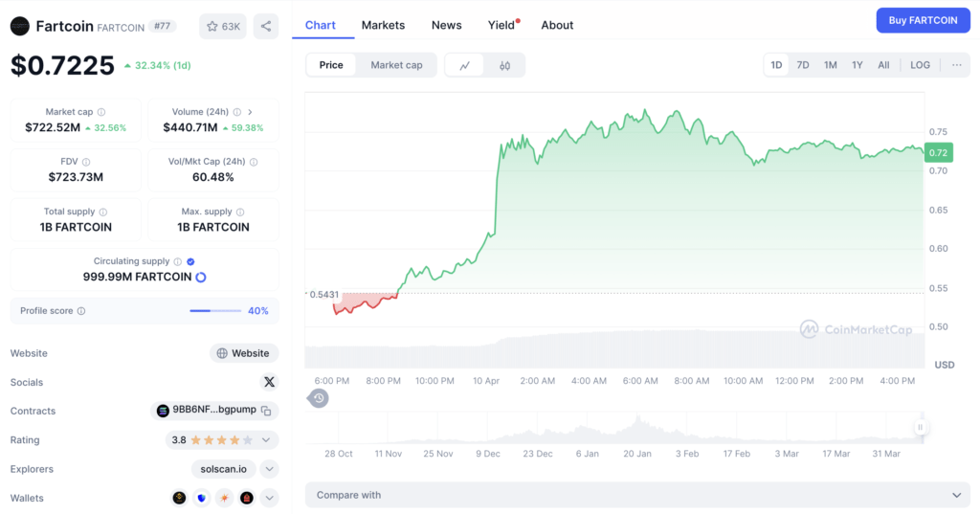Select the 1D time range
This screenshot has width=980, height=514.
776,65
